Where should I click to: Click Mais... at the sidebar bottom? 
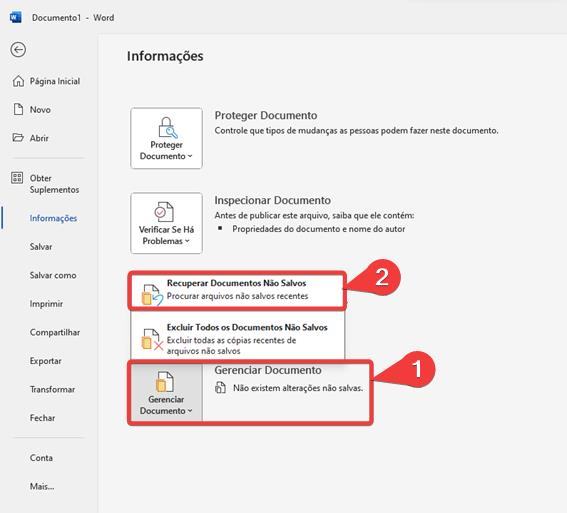click(x=42, y=487)
